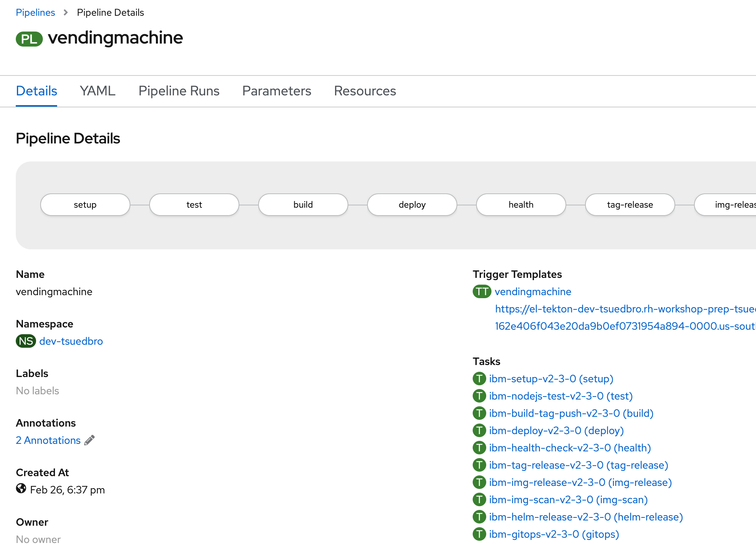
Task: Open the Resources tab
Action: coord(365,91)
